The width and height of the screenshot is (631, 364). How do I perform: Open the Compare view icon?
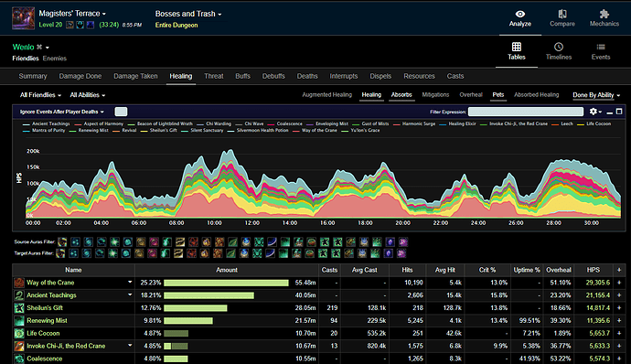point(562,14)
